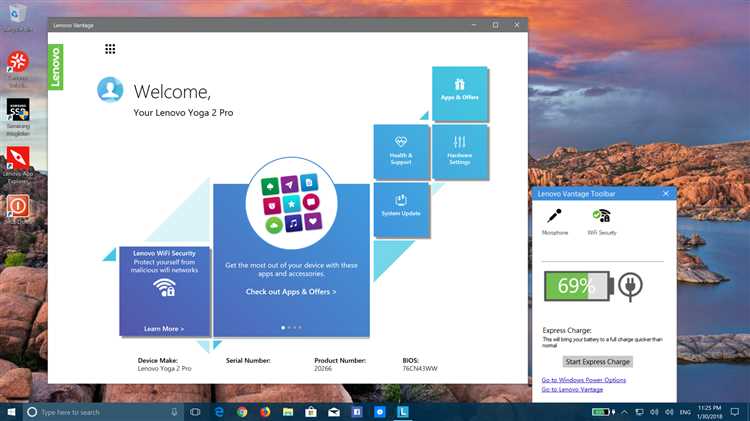Image resolution: width=750 pixels, height=421 pixels.
Task: Click the green battery gauge in the taskbar
Action: click(603, 412)
